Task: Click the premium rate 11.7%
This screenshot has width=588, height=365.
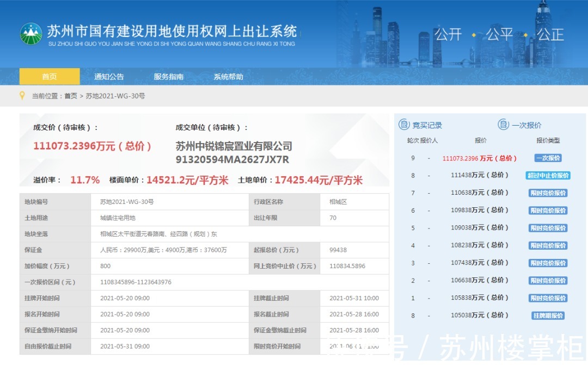Action: [x=85, y=180]
